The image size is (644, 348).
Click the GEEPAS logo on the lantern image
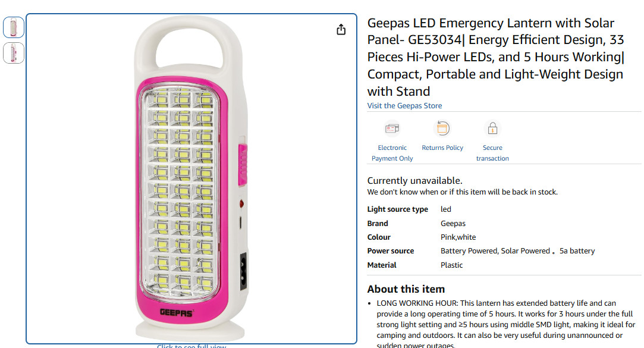coord(176,313)
